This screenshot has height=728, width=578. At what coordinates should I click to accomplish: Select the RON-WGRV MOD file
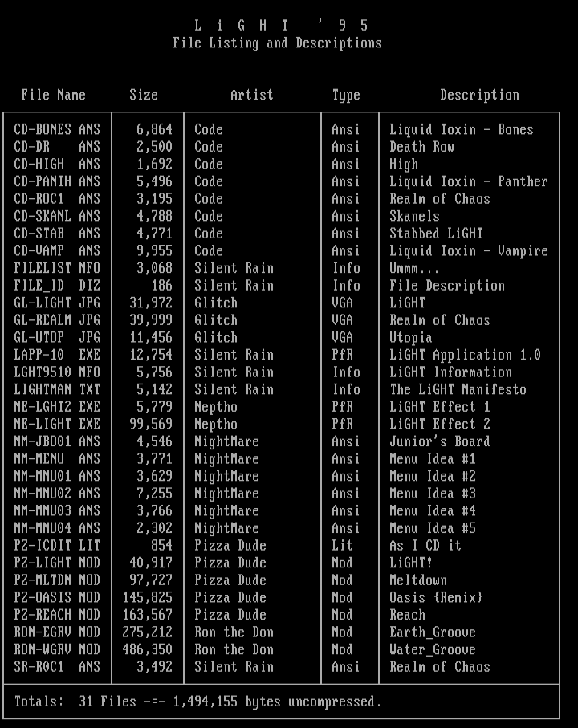[57, 649]
